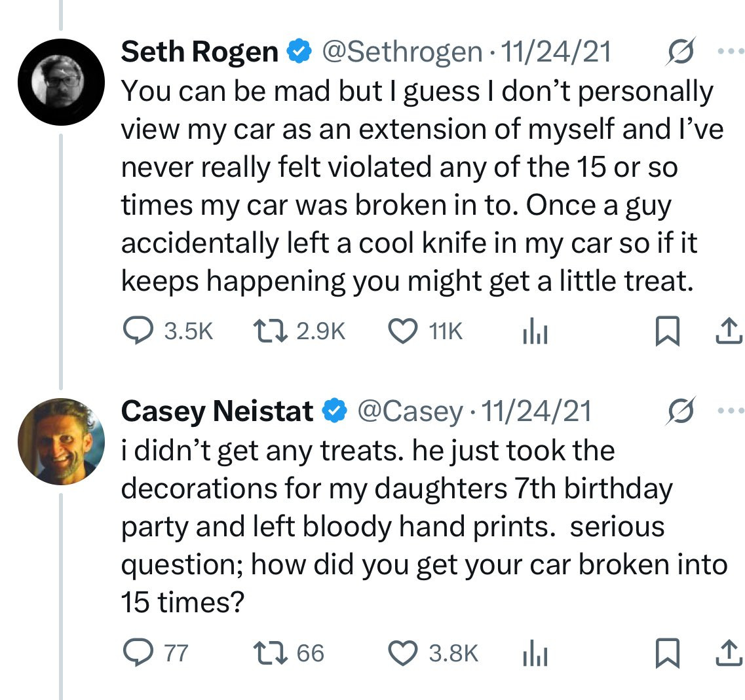Viewport: 745px width, 700px height.
Task: View analytics for Seth Rogen's tweet
Action: [x=535, y=334]
